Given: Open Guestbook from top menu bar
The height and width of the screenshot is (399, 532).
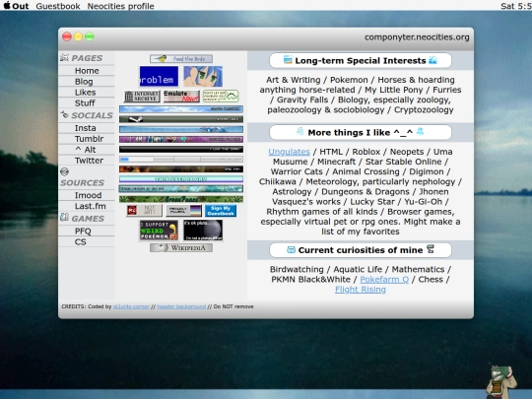Looking at the screenshot, I should pyautogui.click(x=58, y=6).
